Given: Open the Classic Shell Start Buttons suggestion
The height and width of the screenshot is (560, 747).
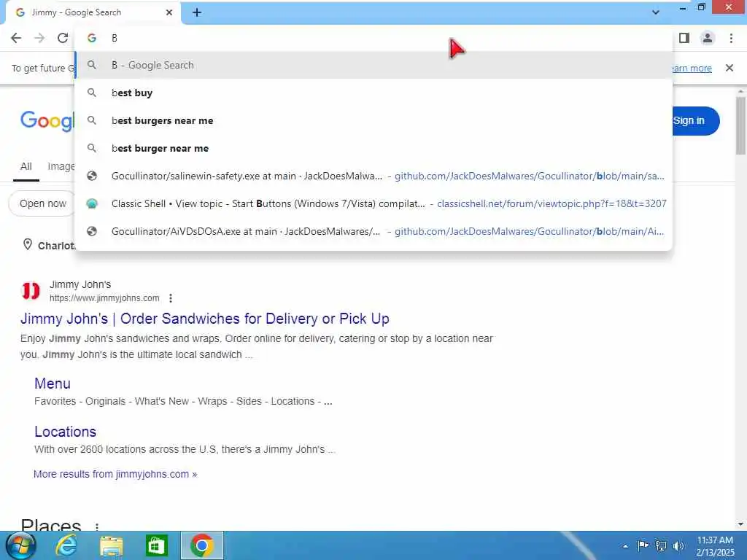Looking at the screenshot, I should click(x=374, y=203).
